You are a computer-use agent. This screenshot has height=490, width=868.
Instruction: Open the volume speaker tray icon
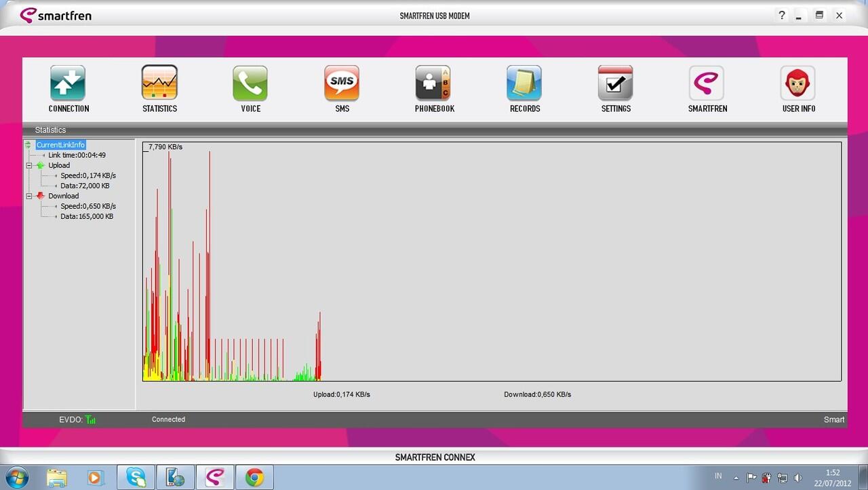(x=797, y=477)
